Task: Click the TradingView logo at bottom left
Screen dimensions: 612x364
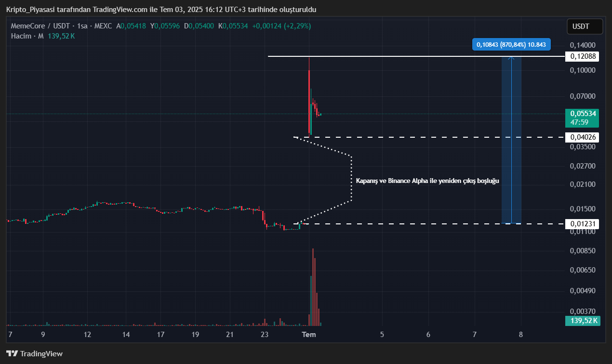Action: 35,354
